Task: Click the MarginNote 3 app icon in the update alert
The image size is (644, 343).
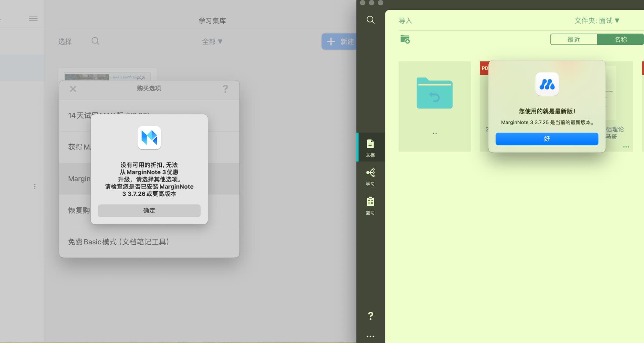Action: point(547,84)
